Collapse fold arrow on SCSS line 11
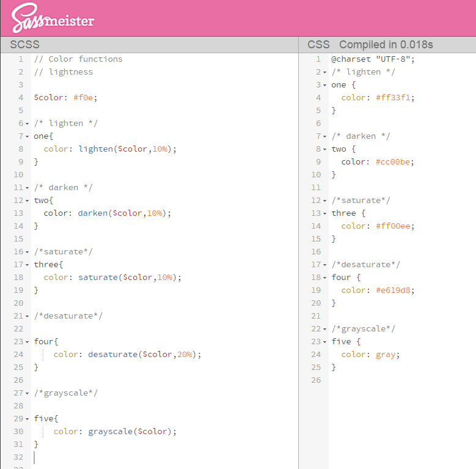This screenshot has width=476, height=469. tap(27, 188)
